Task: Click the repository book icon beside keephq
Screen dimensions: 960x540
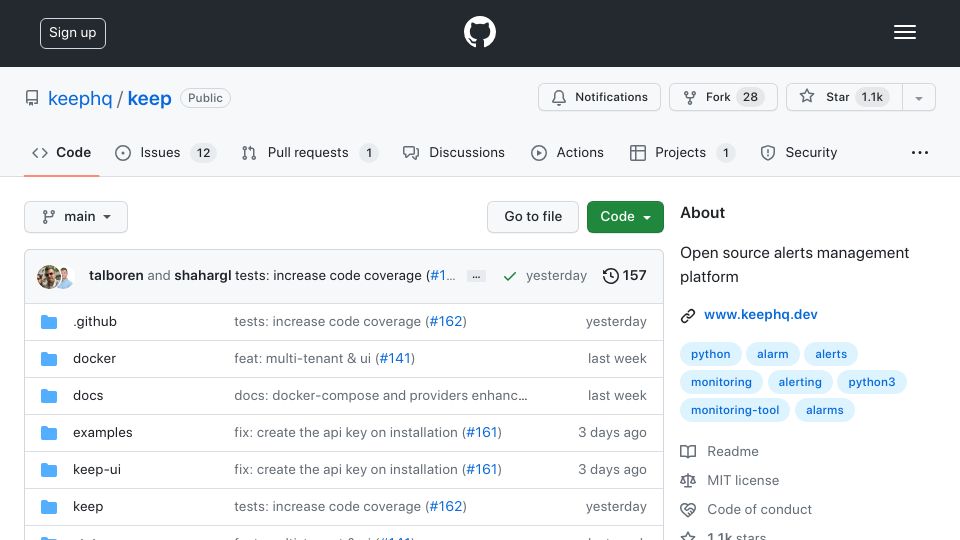Action: pyautogui.click(x=32, y=98)
